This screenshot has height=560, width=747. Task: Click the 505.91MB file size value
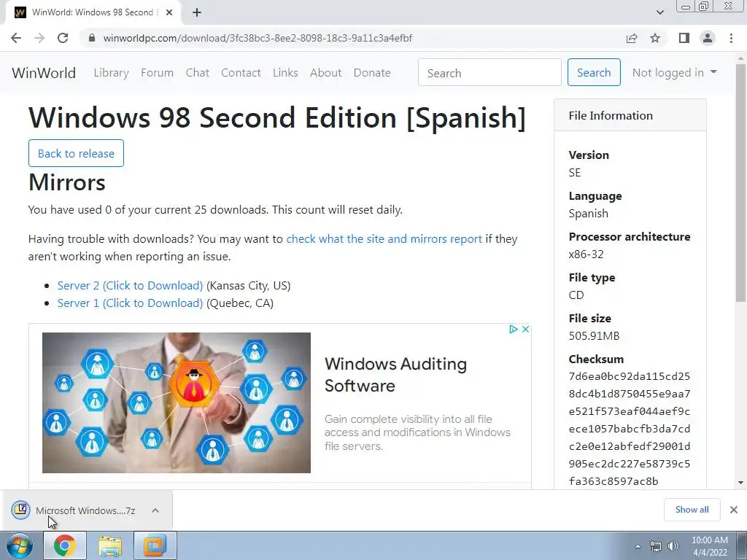(594, 335)
